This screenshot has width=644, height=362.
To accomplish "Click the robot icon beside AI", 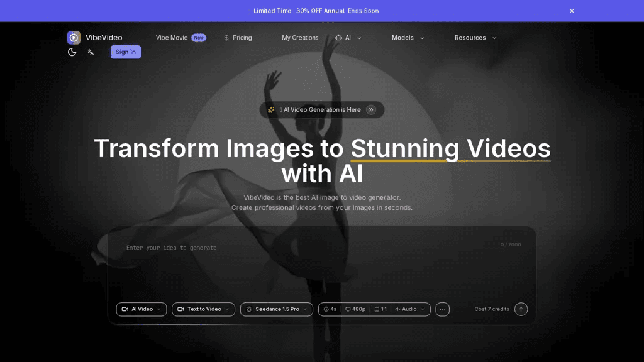I will click(338, 38).
